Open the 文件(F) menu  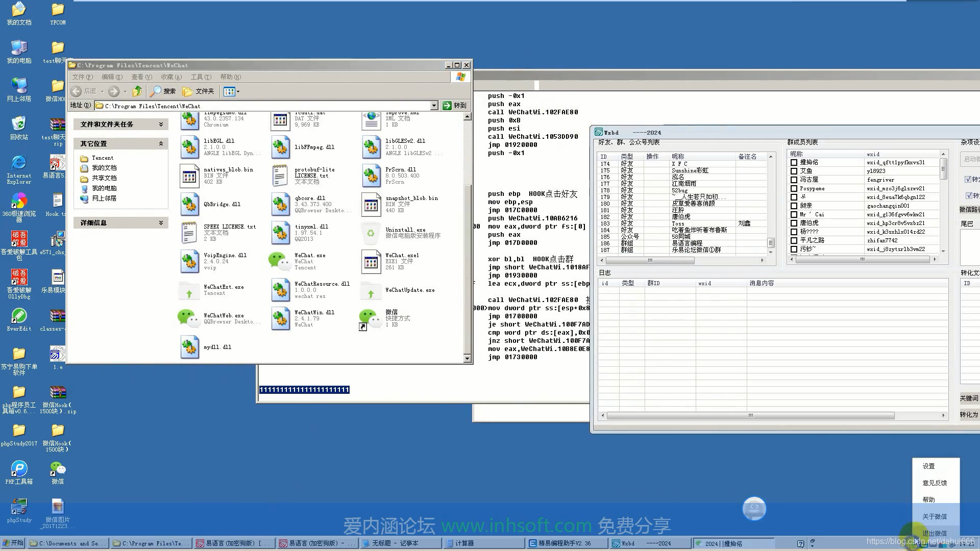[82, 77]
